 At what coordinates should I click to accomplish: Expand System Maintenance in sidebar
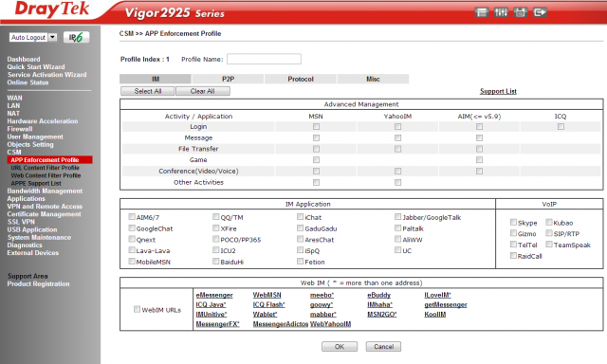(x=39, y=237)
